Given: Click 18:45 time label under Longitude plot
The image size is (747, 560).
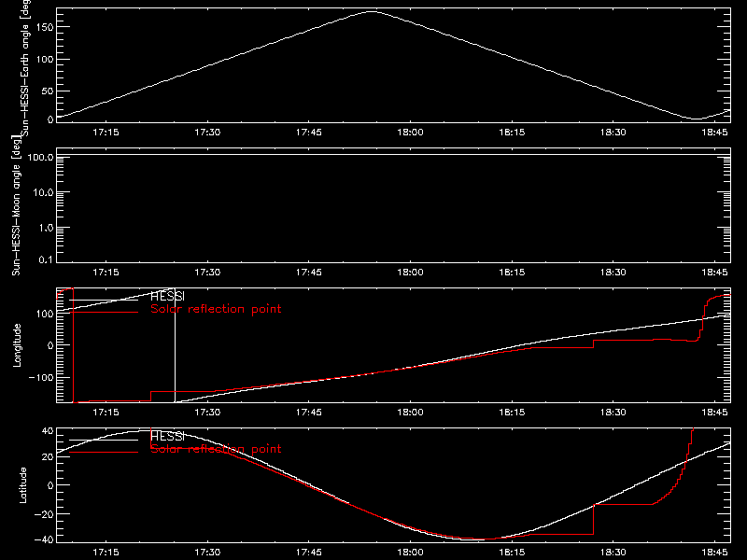Looking at the screenshot, I should 714,412.
